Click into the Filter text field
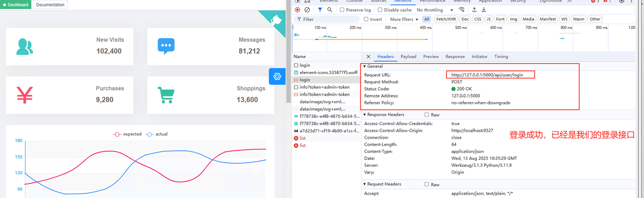Screen dimensions: 644x198 [x=327, y=19]
